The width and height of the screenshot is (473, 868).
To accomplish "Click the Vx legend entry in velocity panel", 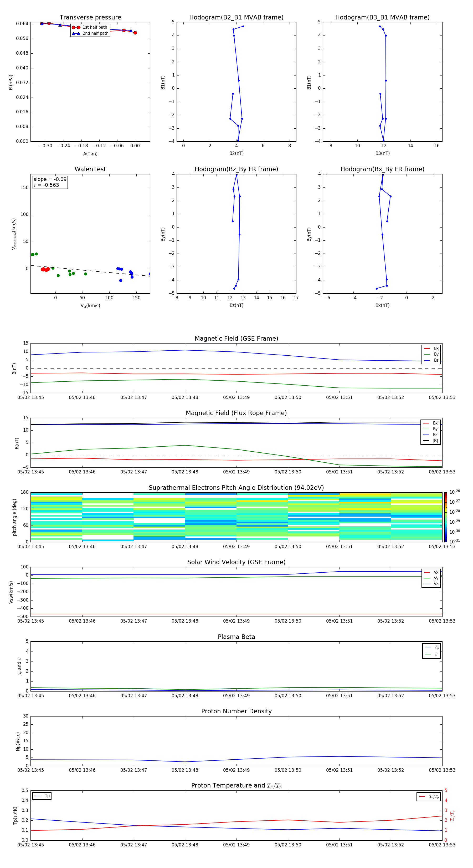I will (x=431, y=572).
